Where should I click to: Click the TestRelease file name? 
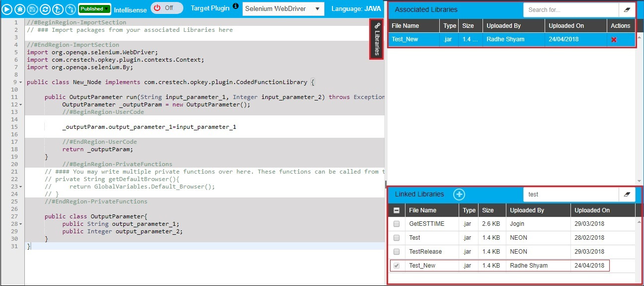[x=425, y=252]
